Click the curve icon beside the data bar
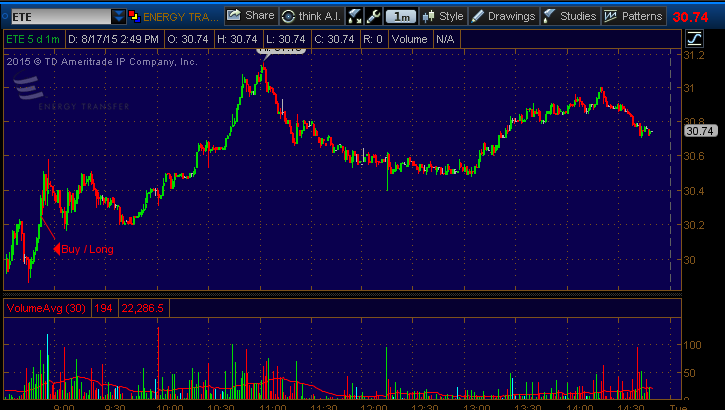The width and height of the screenshot is (725, 410). 694,38
